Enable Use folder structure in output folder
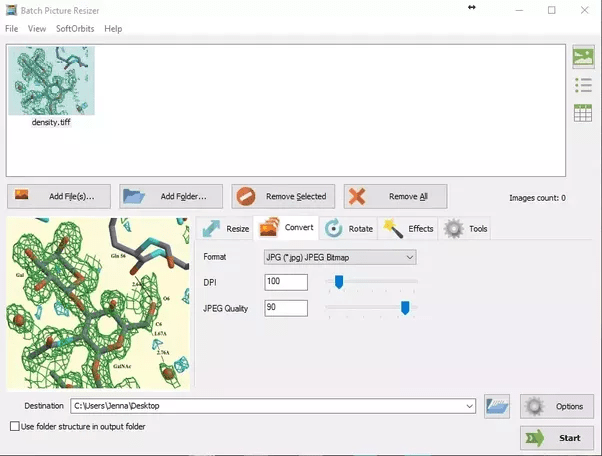 pyautogui.click(x=15, y=426)
